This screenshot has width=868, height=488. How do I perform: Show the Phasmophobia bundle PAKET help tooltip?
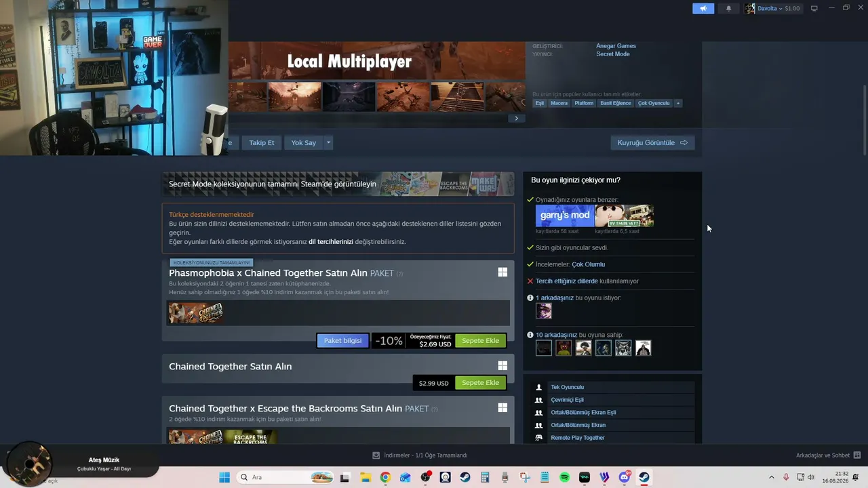pos(399,274)
